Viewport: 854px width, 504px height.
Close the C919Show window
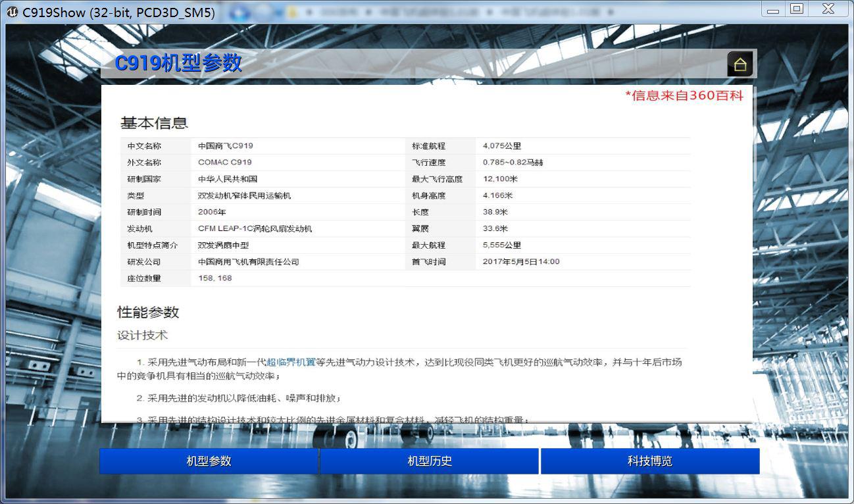tap(829, 9)
